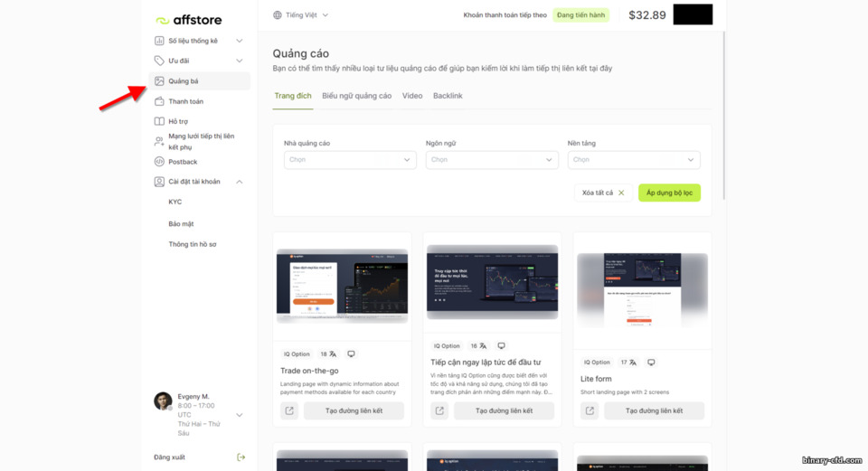Click IQ Option tag on Trade on-the-go card
The image size is (868, 471).
click(x=297, y=354)
